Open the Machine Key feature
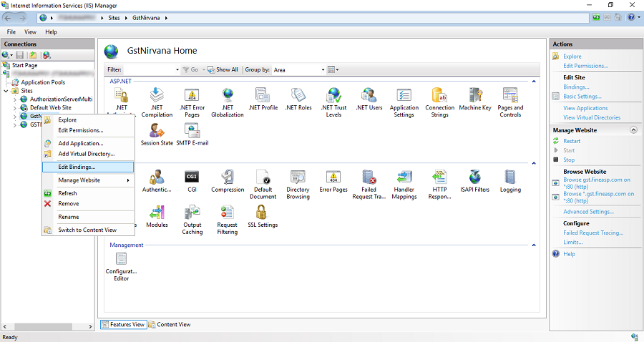The width and height of the screenshot is (644, 342). (475, 99)
